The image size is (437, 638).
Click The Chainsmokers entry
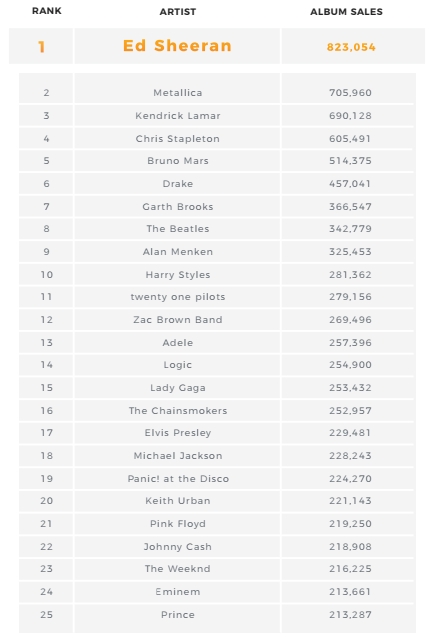pyautogui.click(x=177, y=411)
